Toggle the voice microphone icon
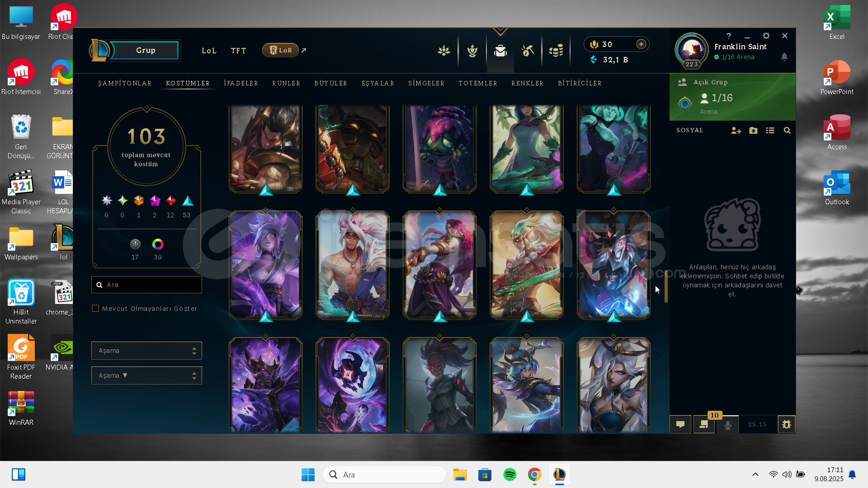Viewport: 868px width, 488px height. (x=728, y=425)
